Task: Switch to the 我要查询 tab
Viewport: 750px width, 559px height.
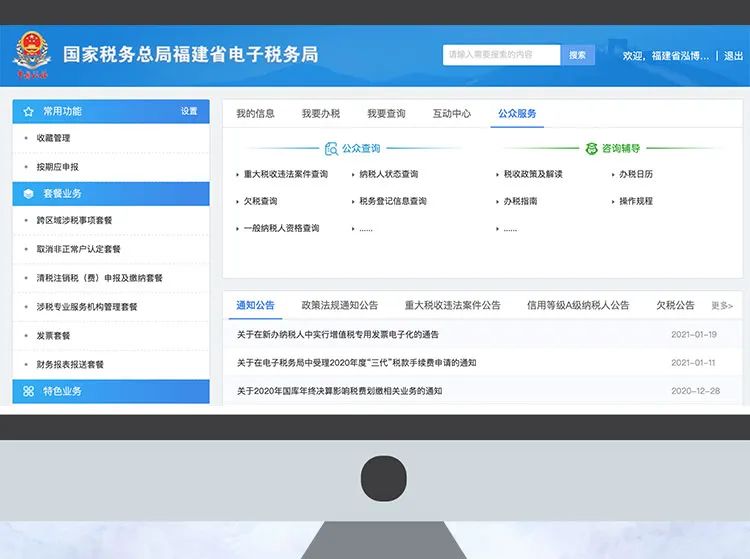Action: click(x=386, y=114)
